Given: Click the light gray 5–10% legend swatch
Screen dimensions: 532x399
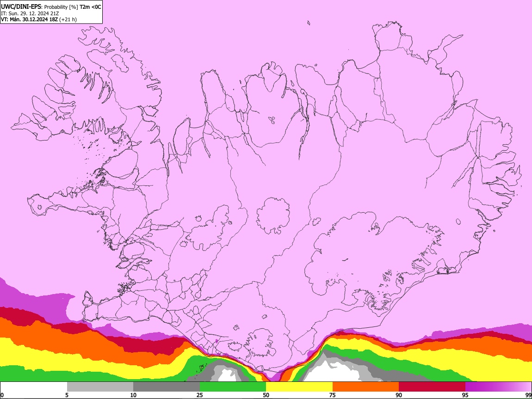Looking at the screenshot, I should (100, 387).
